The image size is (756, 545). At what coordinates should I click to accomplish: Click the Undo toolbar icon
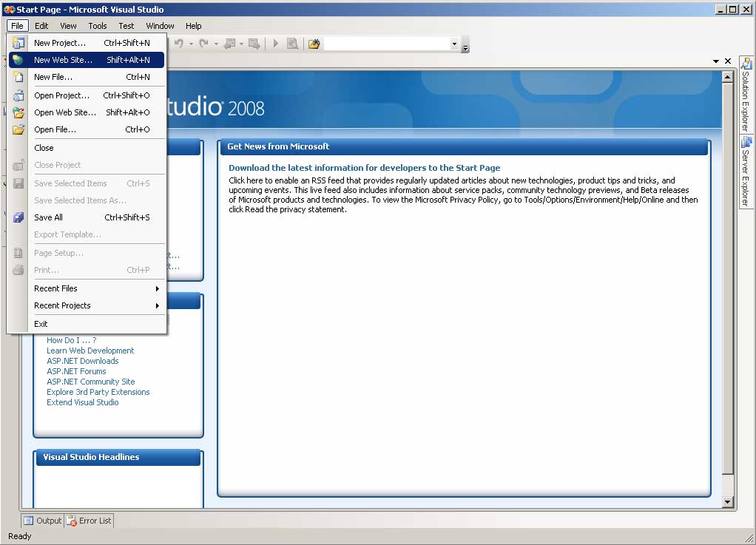pyautogui.click(x=179, y=44)
